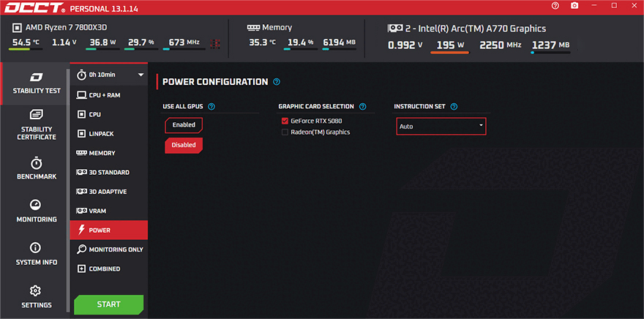The width and height of the screenshot is (644, 319).
Task: Check the Radeon(TM) Graphics checkbox
Action: click(285, 132)
